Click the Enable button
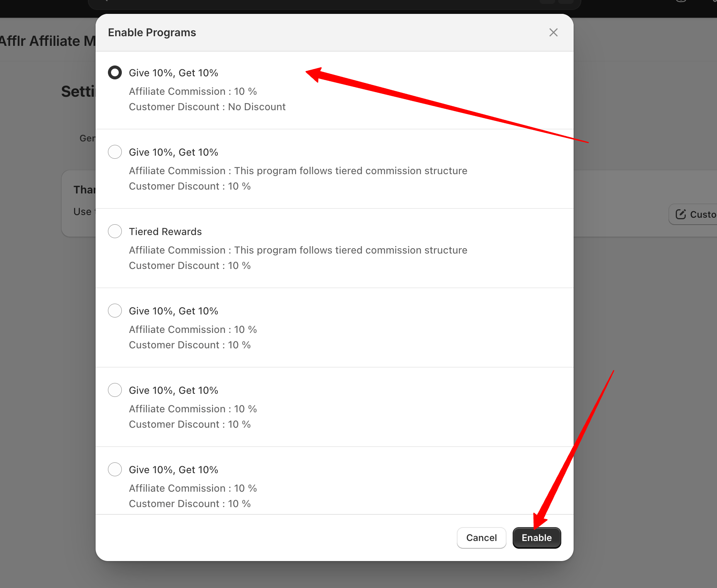Image resolution: width=717 pixels, height=588 pixels. [536, 538]
